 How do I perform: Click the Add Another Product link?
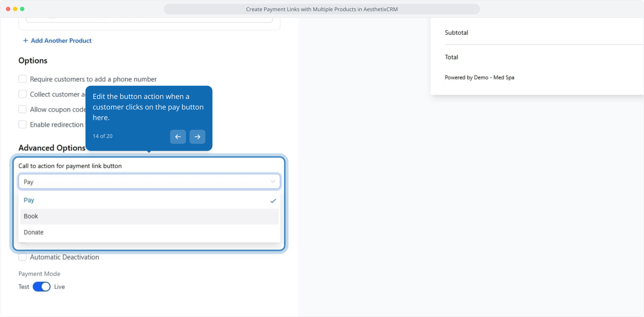point(61,41)
